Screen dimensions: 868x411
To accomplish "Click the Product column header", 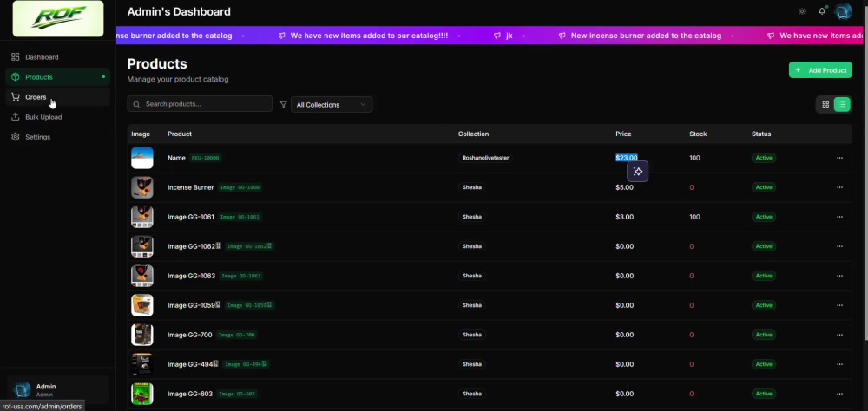I will coord(180,134).
